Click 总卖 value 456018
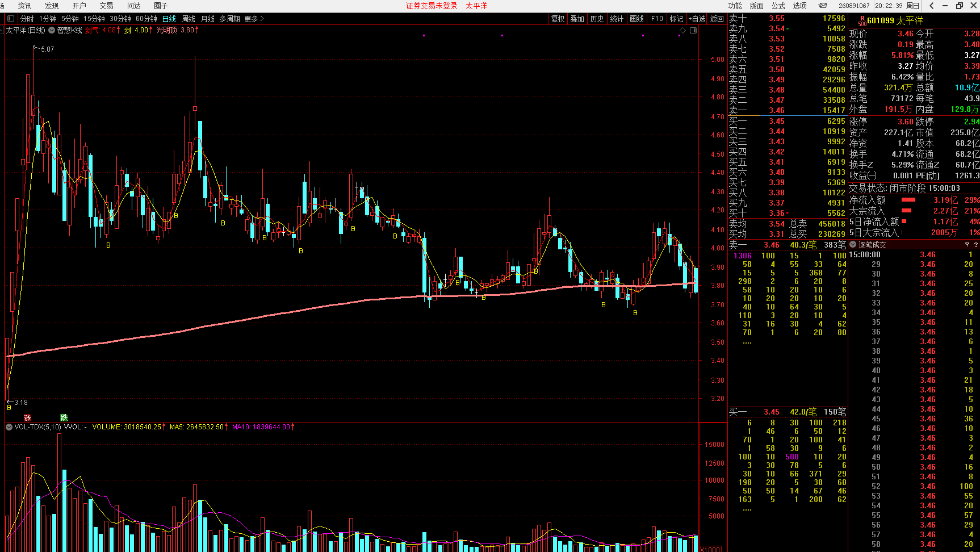The width and height of the screenshot is (980, 552). (832, 224)
